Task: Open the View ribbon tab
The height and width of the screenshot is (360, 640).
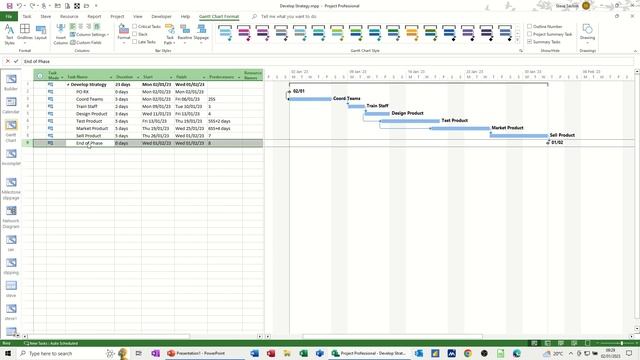Action: click(x=138, y=16)
